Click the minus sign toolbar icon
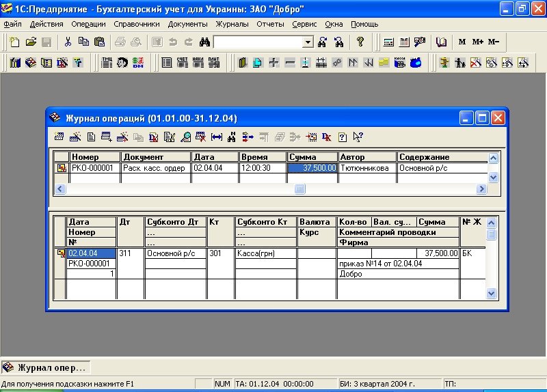This screenshot has height=392, width=547. 289,63
